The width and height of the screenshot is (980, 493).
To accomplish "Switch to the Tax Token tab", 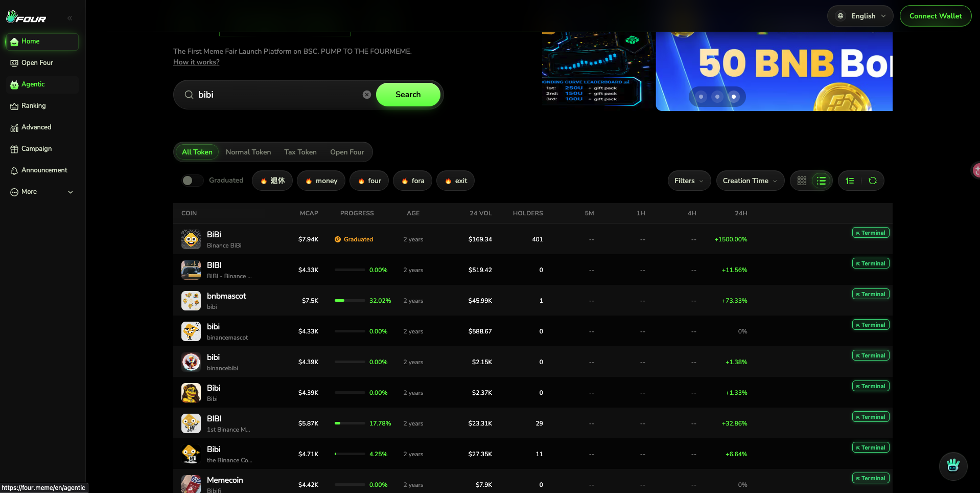I will [300, 152].
